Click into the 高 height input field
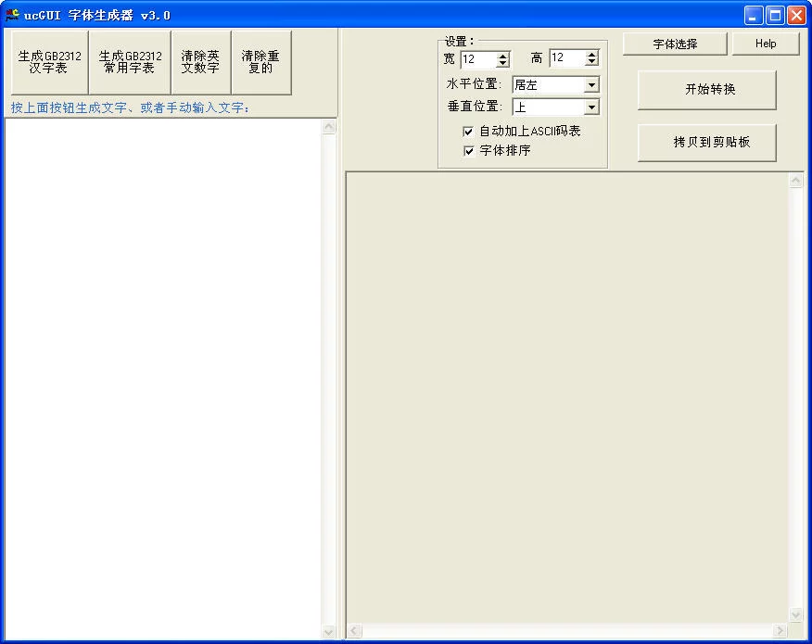 (x=566, y=58)
